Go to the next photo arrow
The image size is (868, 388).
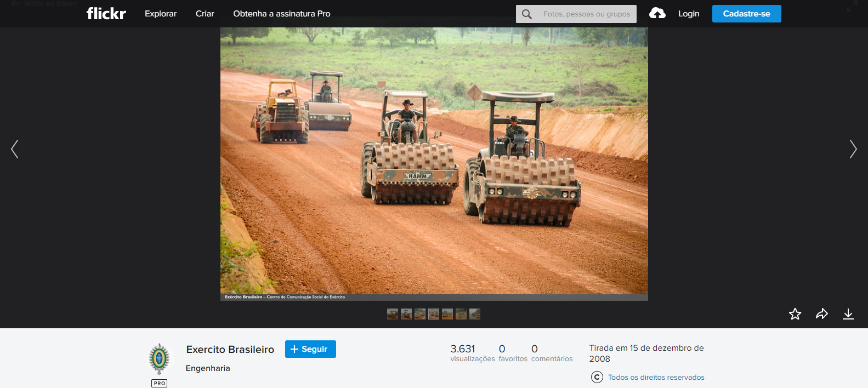point(853,149)
